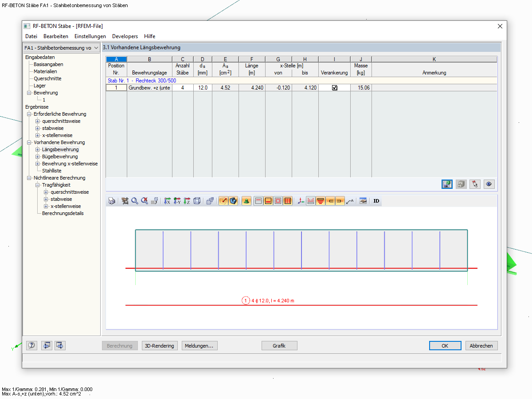The height and width of the screenshot is (399, 532).
Task: Click the view in X-direction icon
Action: pos(167,201)
